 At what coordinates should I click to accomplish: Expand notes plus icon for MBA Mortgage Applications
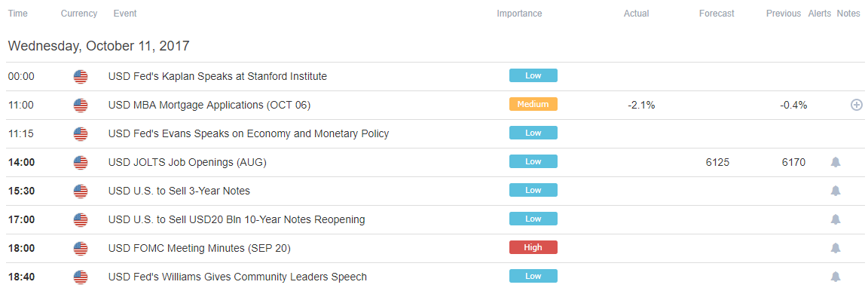(x=856, y=105)
